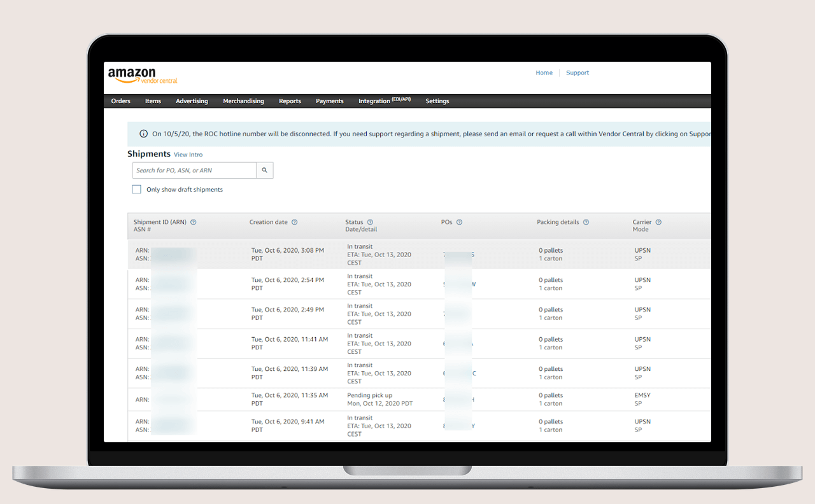Image resolution: width=815 pixels, height=504 pixels.
Task: Click the PO, ASN, or ARN search field
Action: pyautogui.click(x=194, y=171)
